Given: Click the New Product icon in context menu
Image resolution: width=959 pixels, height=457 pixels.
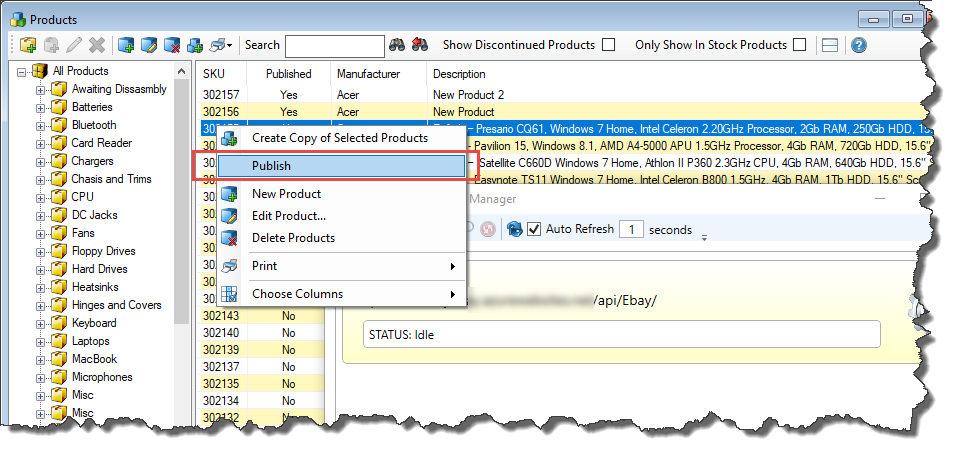Looking at the screenshot, I should pyautogui.click(x=229, y=195).
